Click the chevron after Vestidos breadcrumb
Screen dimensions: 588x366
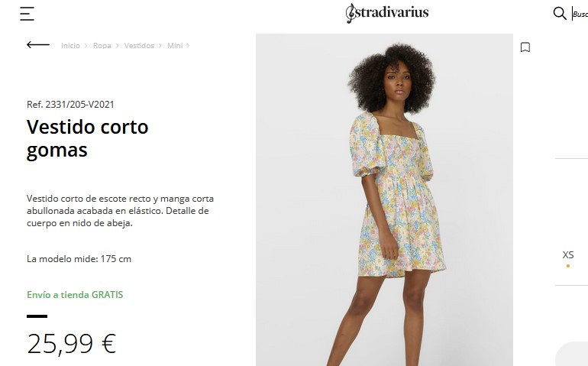160,46
